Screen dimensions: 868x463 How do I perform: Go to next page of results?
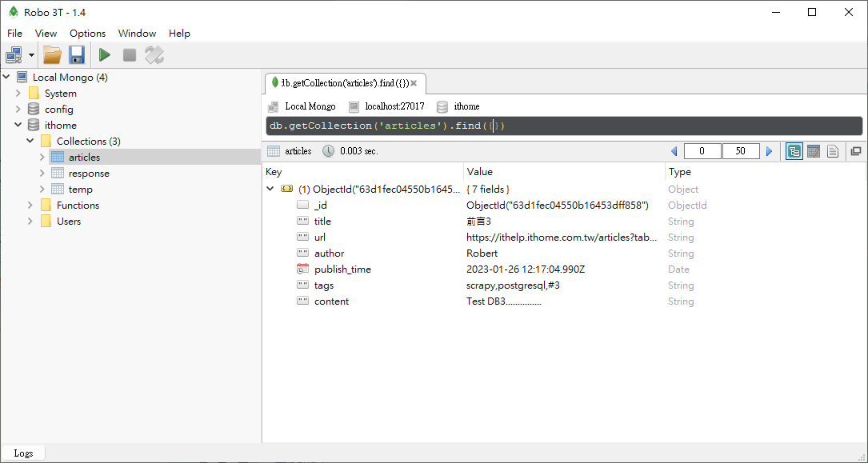[770, 151]
